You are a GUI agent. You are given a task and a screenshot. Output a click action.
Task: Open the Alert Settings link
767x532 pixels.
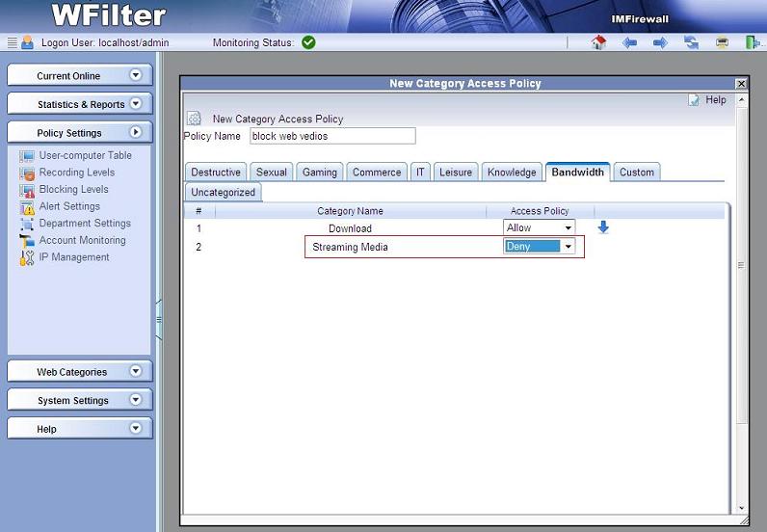point(69,206)
